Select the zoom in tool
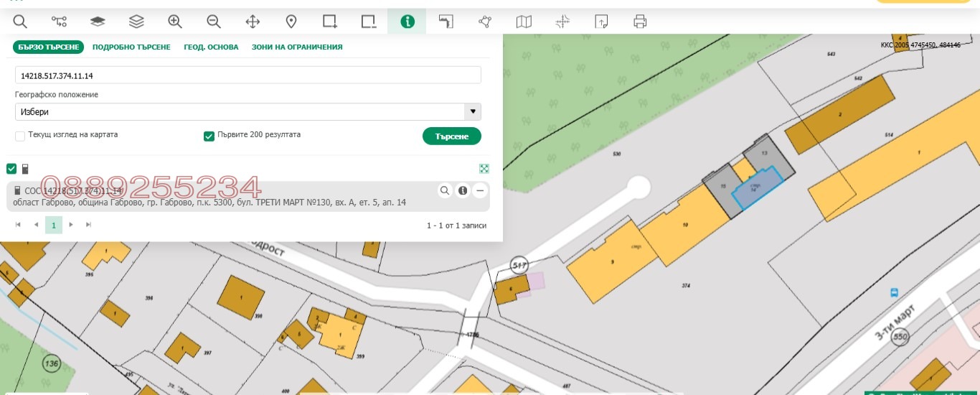 tap(175, 22)
